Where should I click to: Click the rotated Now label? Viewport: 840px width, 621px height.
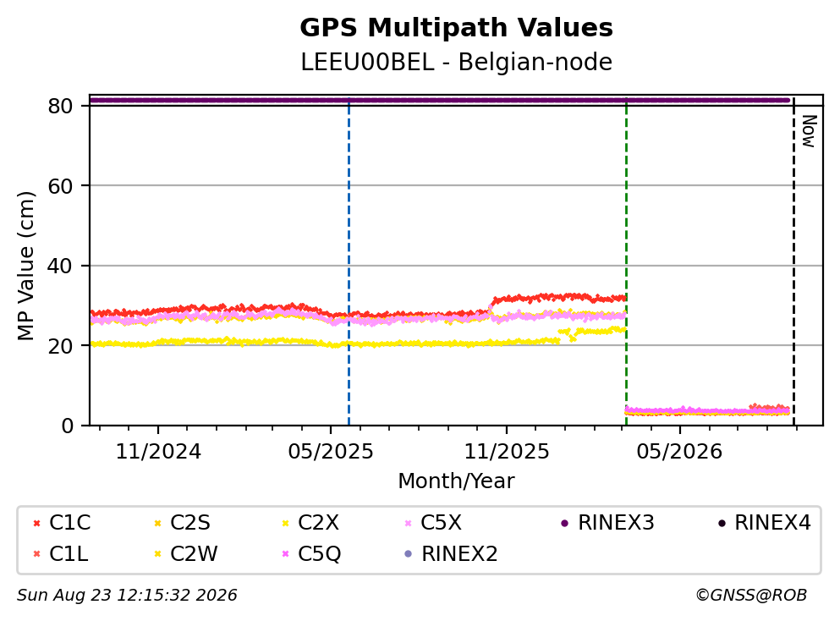[x=809, y=131]
